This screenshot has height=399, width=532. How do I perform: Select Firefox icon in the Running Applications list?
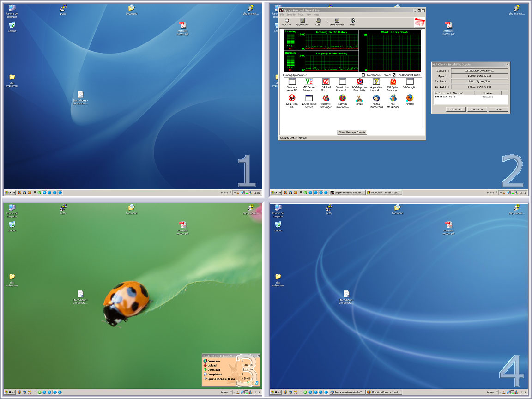coord(410,99)
